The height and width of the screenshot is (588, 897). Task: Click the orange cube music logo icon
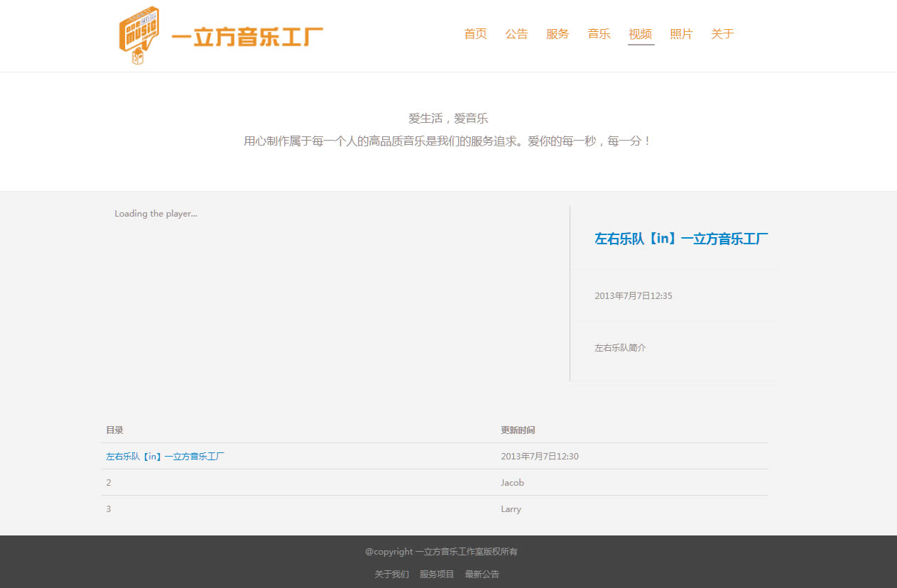(x=139, y=35)
